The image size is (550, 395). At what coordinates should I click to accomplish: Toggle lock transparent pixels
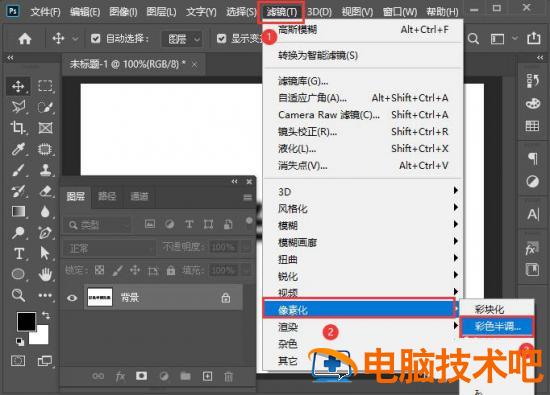99,270
